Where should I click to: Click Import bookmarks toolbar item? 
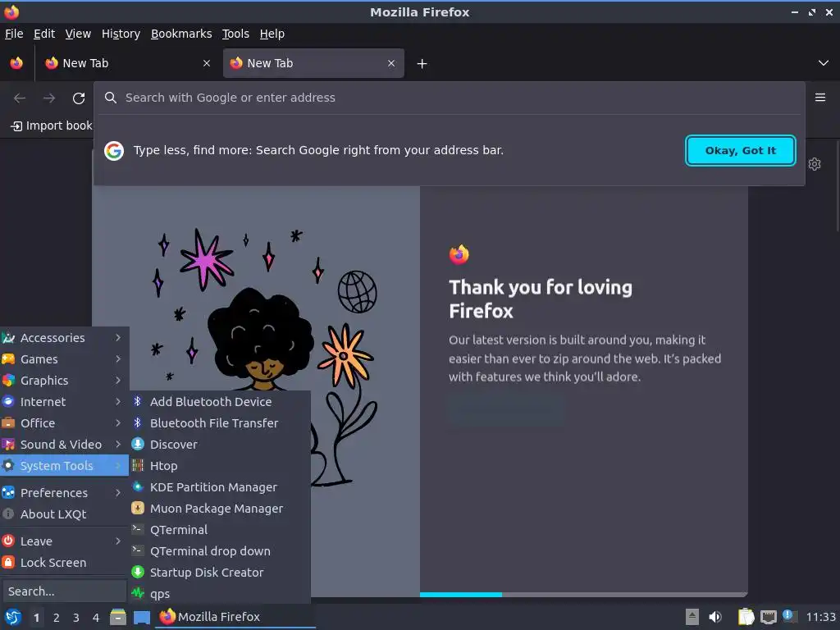click(52, 126)
